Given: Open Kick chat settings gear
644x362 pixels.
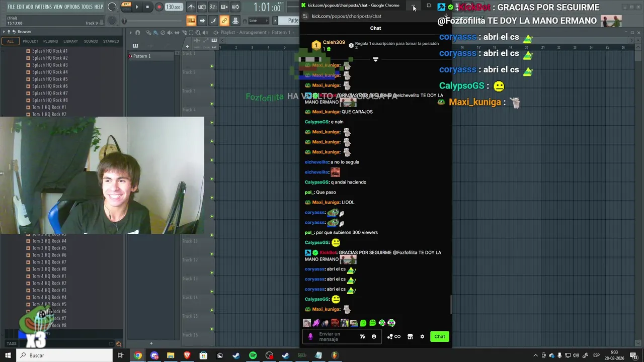Looking at the screenshot, I should tap(422, 336).
